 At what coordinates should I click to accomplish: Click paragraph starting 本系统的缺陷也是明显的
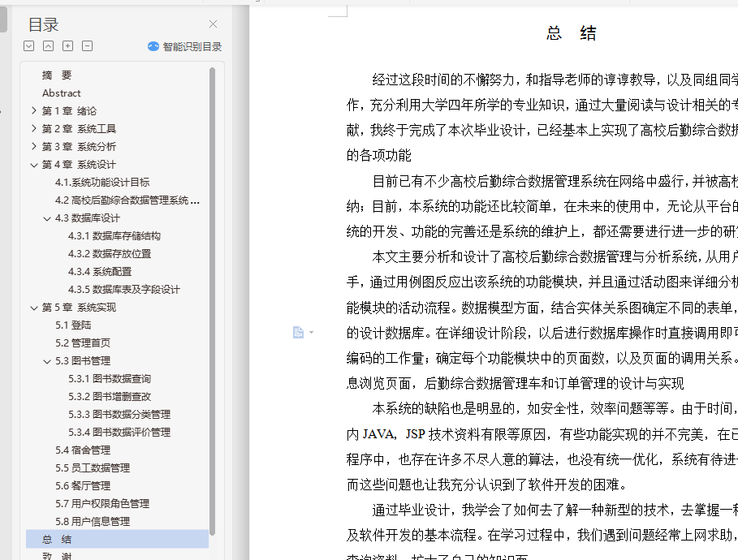542,446
